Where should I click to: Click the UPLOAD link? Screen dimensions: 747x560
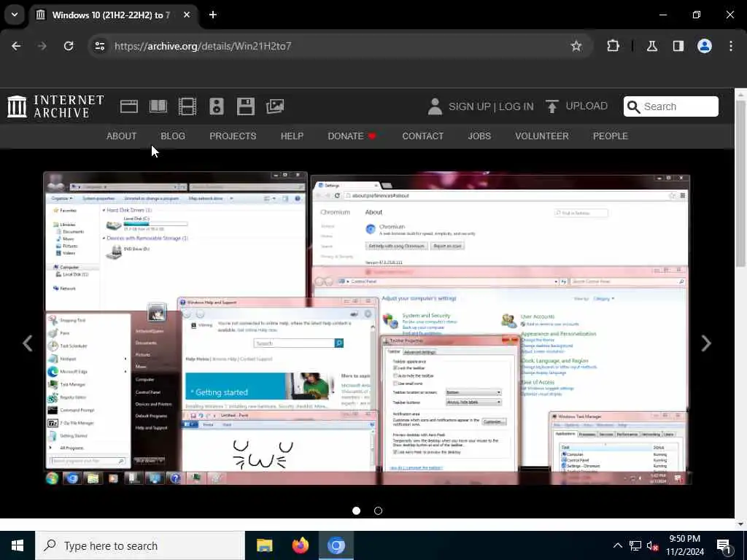(x=587, y=106)
